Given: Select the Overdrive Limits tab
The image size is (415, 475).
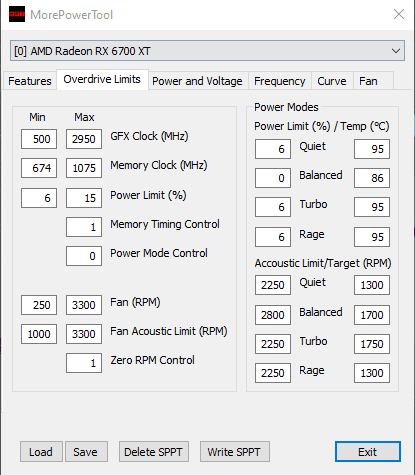Looking at the screenshot, I should (x=102, y=79).
